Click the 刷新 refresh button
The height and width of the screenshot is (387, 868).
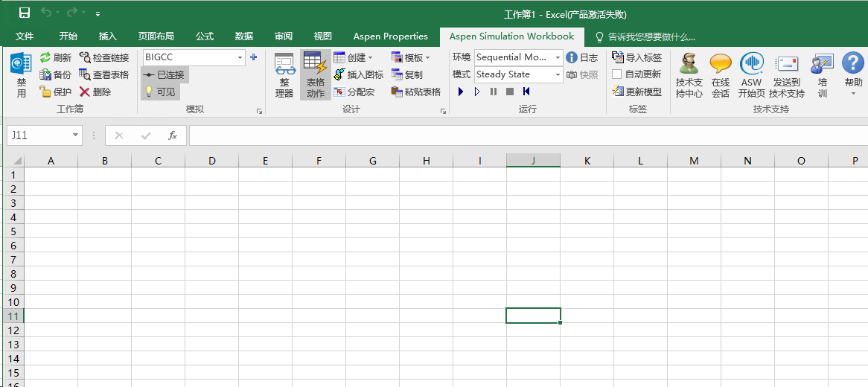[x=55, y=57]
